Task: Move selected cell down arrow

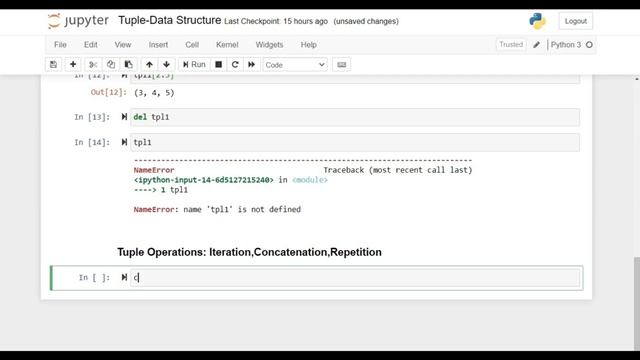Action: (x=167, y=64)
